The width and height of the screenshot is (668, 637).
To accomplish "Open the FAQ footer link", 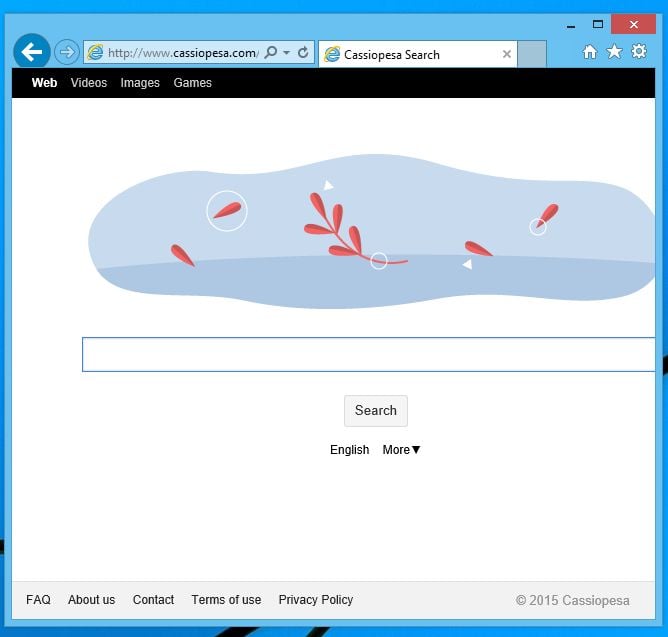I will (x=38, y=600).
